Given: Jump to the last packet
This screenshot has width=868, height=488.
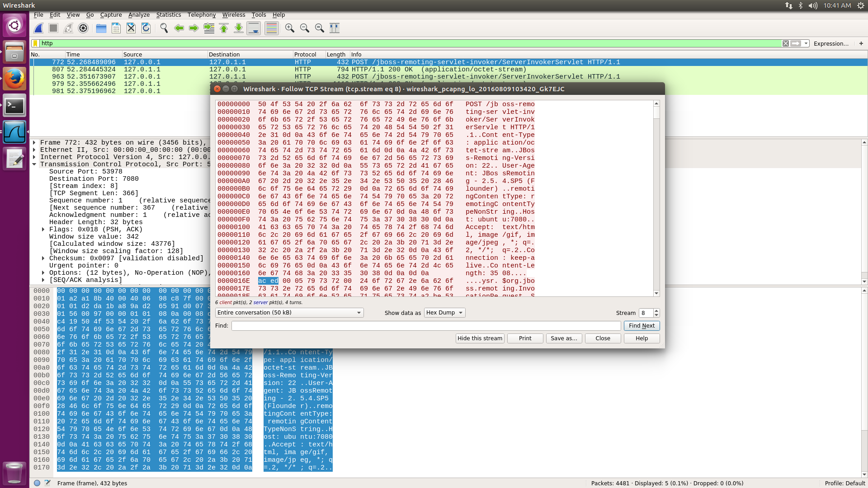Looking at the screenshot, I should click(x=239, y=28).
